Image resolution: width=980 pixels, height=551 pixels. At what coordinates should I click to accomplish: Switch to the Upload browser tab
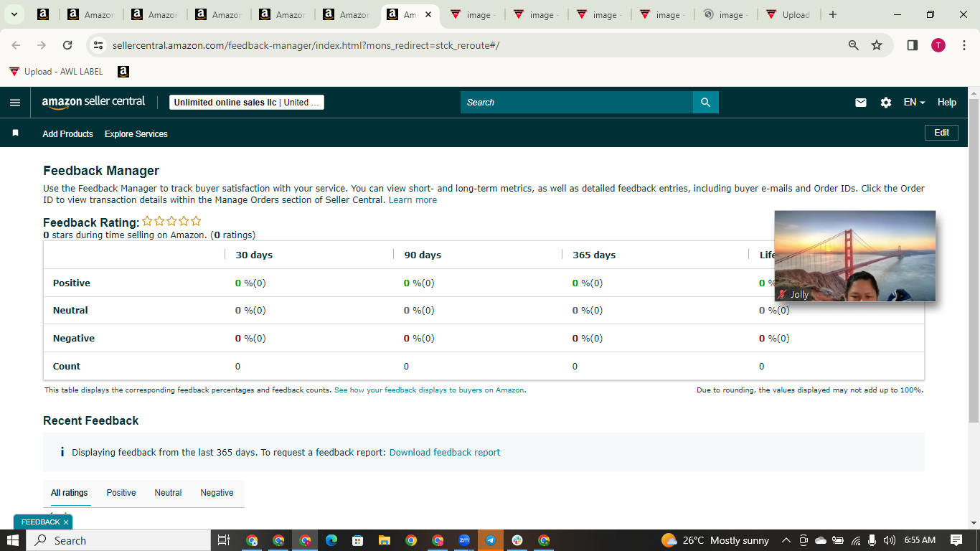click(x=788, y=14)
